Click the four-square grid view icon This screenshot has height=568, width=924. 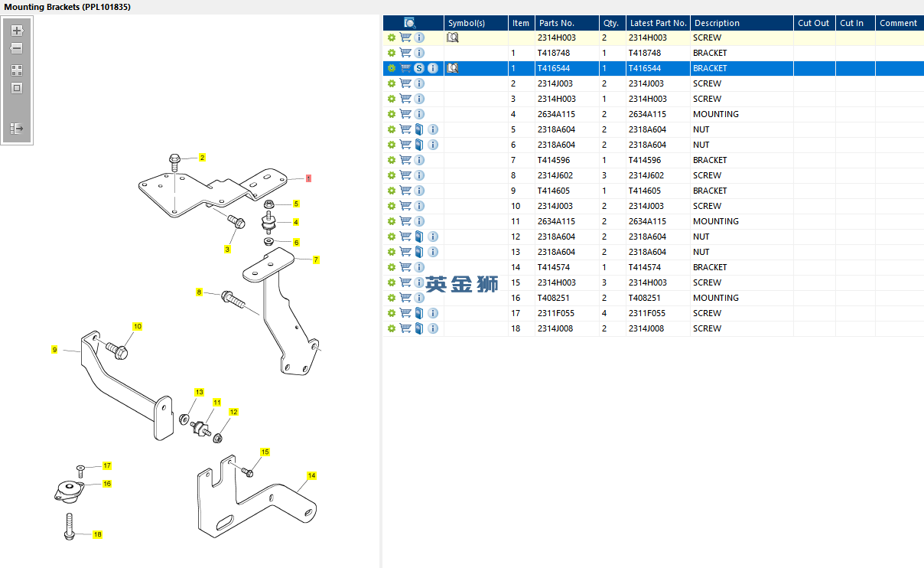pyautogui.click(x=17, y=70)
